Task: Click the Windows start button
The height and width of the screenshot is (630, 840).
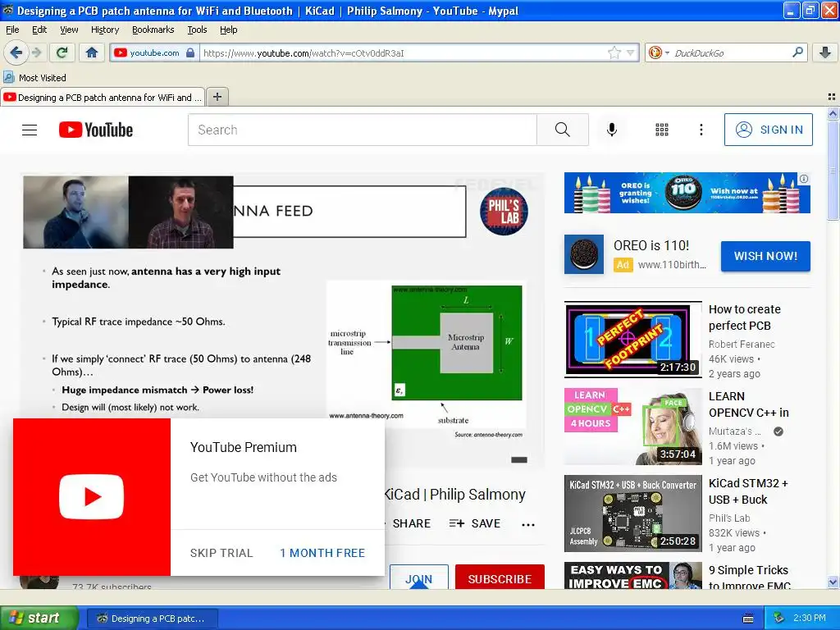Action: (39, 618)
